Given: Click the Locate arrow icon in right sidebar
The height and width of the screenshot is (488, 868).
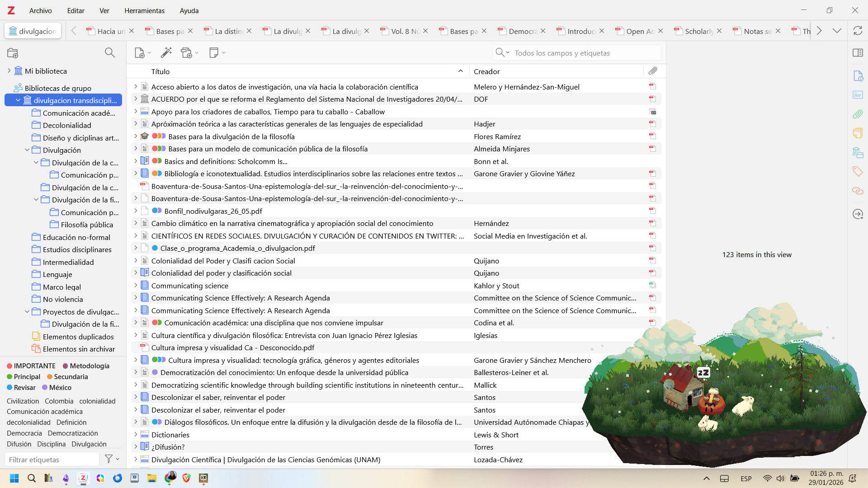Looking at the screenshot, I should pyautogui.click(x=858, y=214).
